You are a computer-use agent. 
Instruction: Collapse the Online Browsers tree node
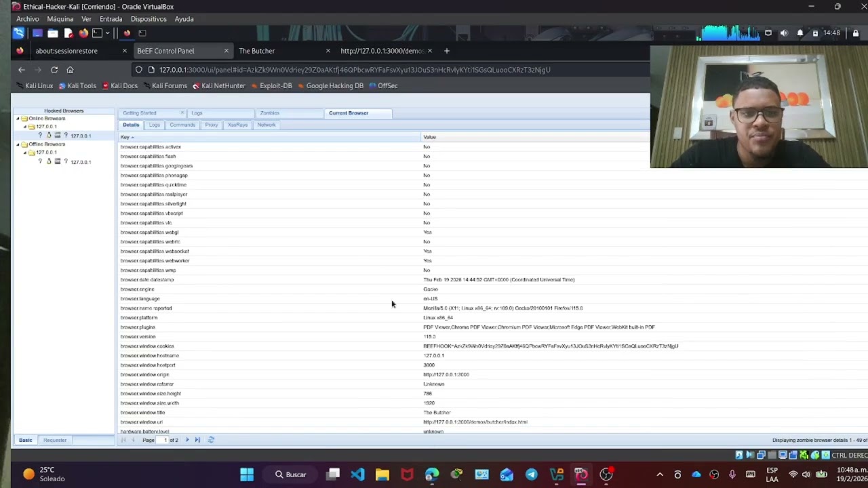(x=18, y=119)
